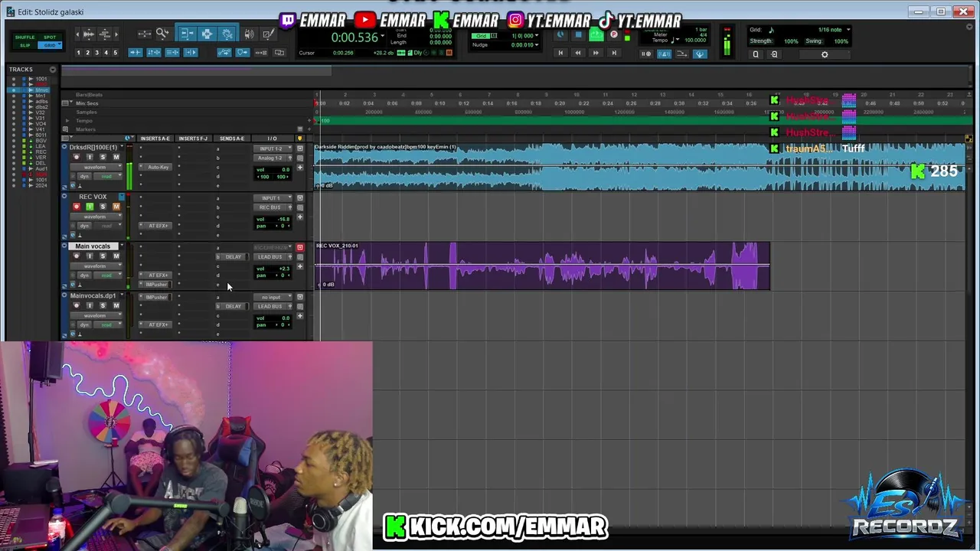
Task: Enable Shuffle edit mode
Action: (x=25, y=37)
